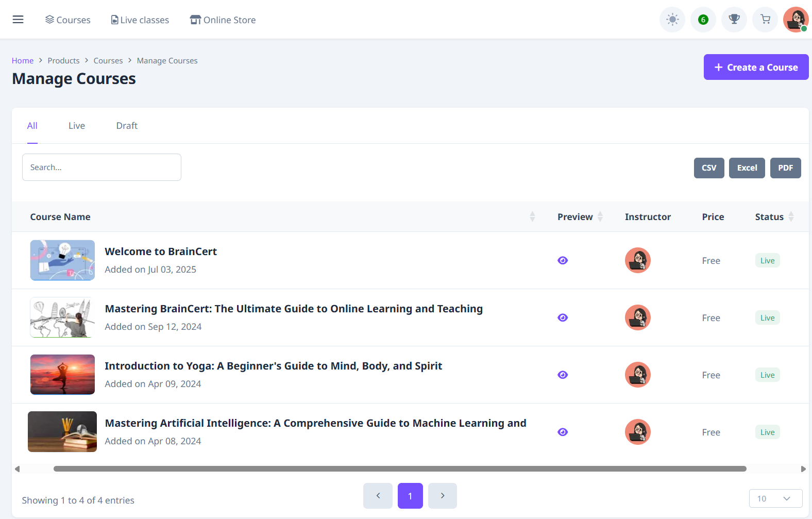
Task: Go to previous page chevron
Action: click(378, 496)
